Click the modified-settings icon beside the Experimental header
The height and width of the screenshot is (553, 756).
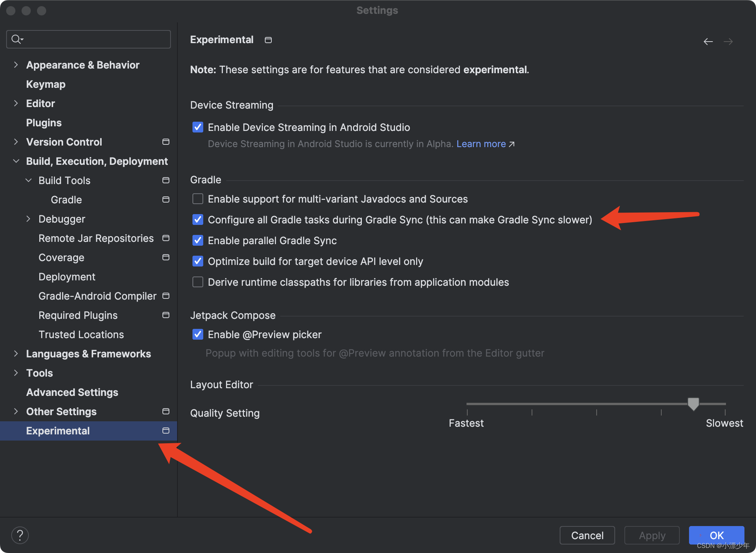click(268, 40)
